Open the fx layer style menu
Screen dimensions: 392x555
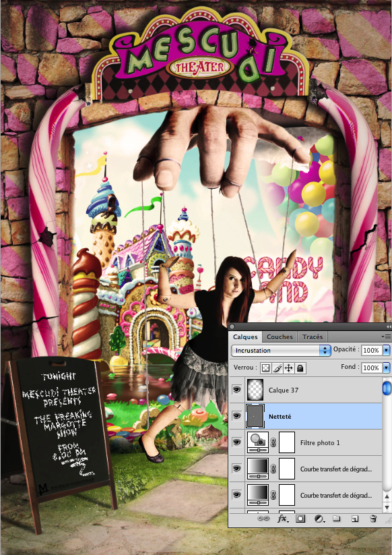pos(282,519)
